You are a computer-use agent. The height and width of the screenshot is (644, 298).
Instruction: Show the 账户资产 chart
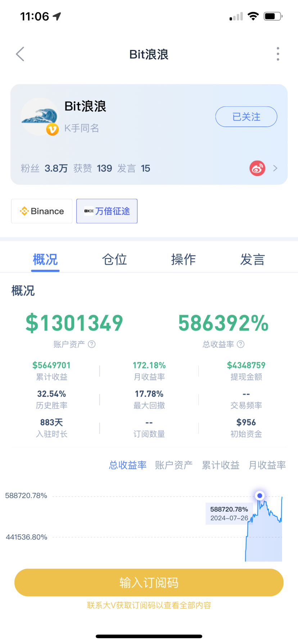[x=174, y=465]
